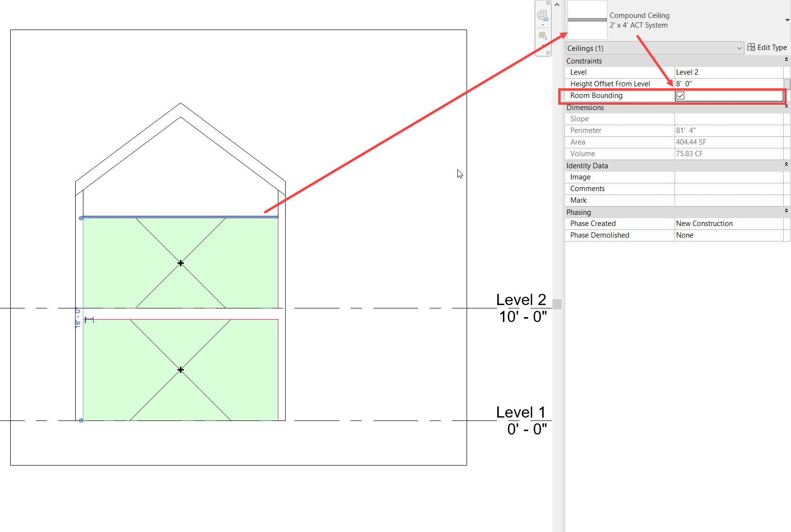Click the scroll up arrow of the view scrollbar

click(x=557, y=5)
